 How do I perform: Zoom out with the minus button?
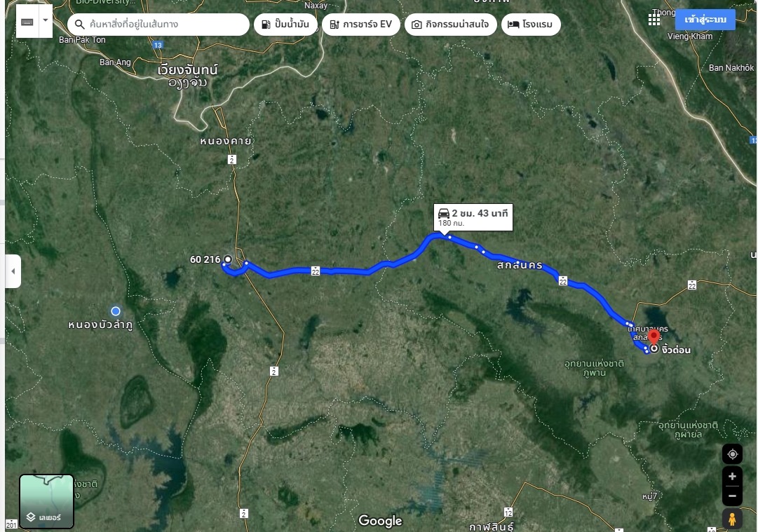click(x=732, y=496)
